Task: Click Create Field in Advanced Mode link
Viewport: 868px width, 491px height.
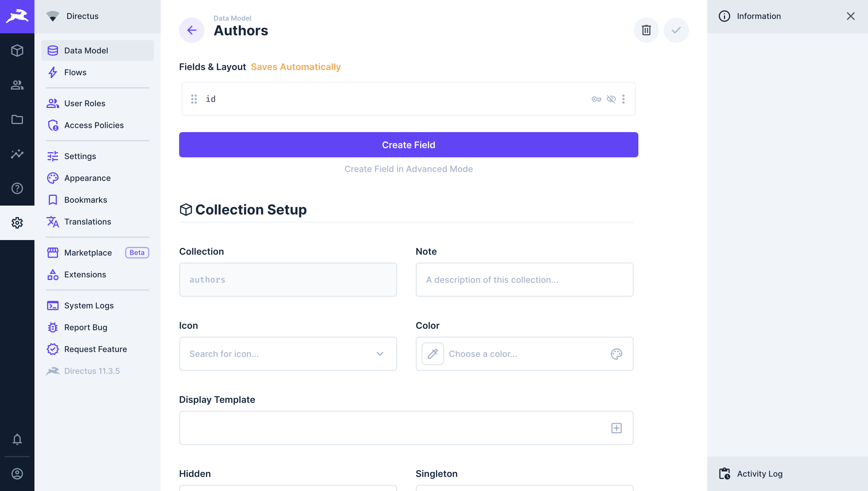Action: click(x=408, y=169)
